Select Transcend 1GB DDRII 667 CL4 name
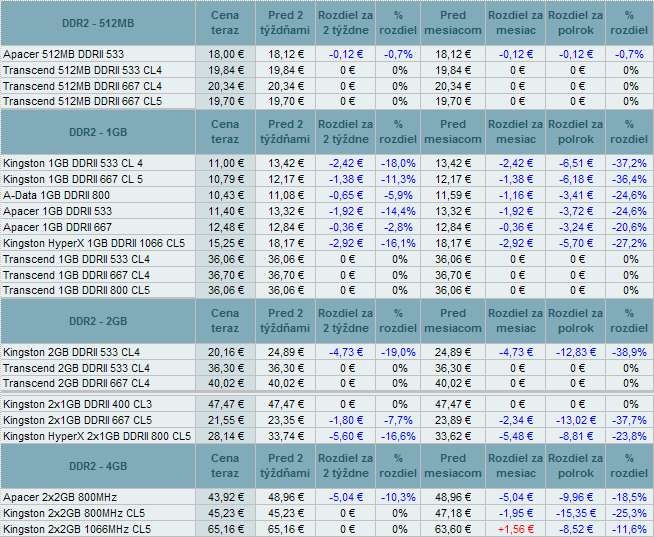Screen dimensions: 654x537 tap(76, 275)
